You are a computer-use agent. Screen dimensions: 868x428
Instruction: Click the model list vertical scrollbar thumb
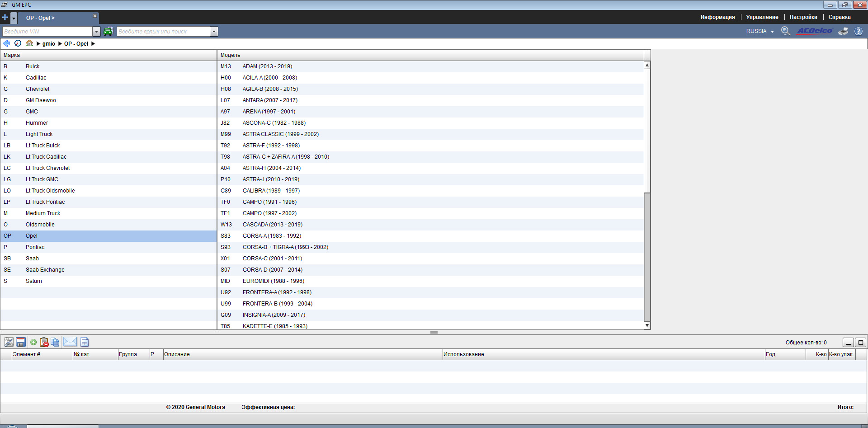pyautogui.click(x=647, y=131)
